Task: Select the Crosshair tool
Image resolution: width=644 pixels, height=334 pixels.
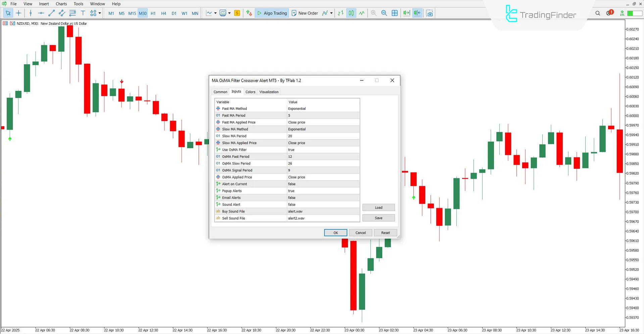Action: [19, 13]
